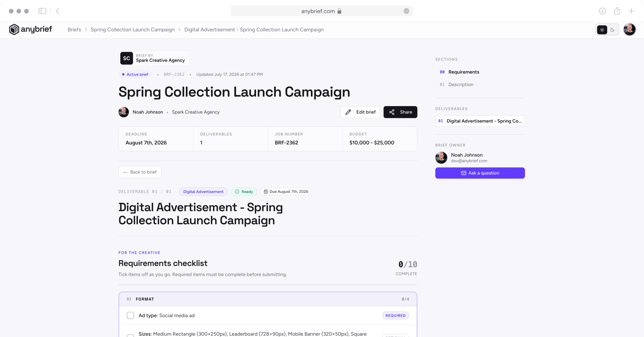This screenshot has height=337, width=644.
Task: Open the address bar more-options icon
Action: (406, 11)
